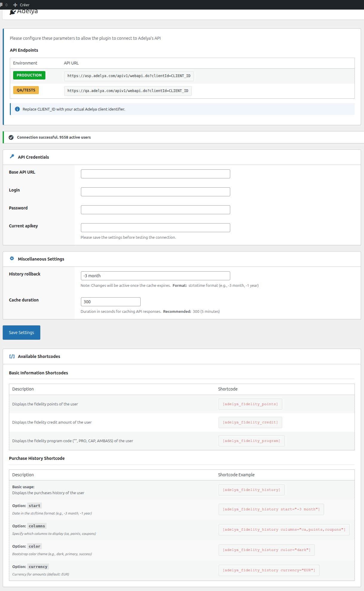
Task: Open the Créer new content menu
Action: click(x=21, y=5)
